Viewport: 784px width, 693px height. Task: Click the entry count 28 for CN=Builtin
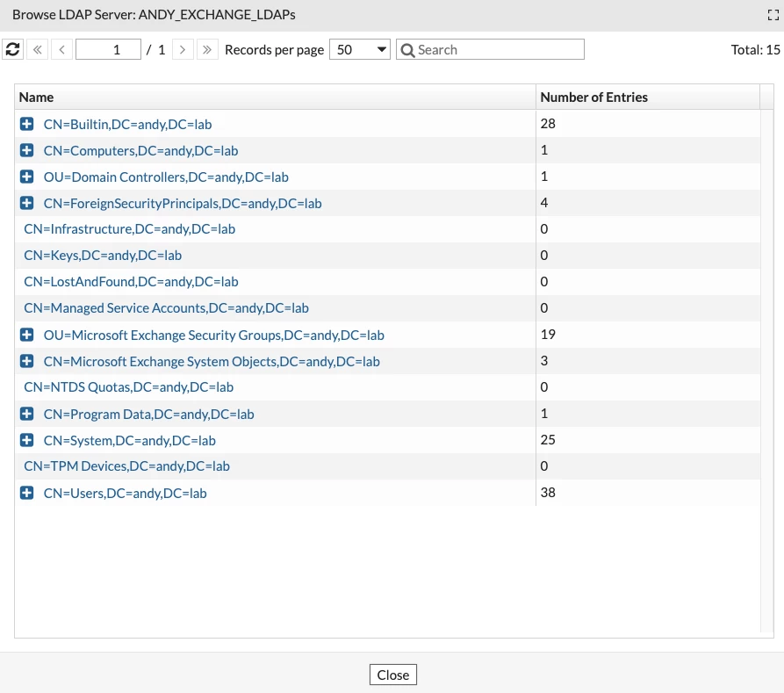tap(548, 124)
